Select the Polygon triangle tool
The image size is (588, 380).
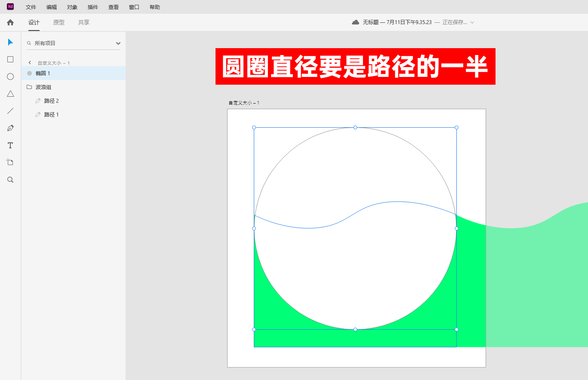pyautogui.click(x=10, y=94)
